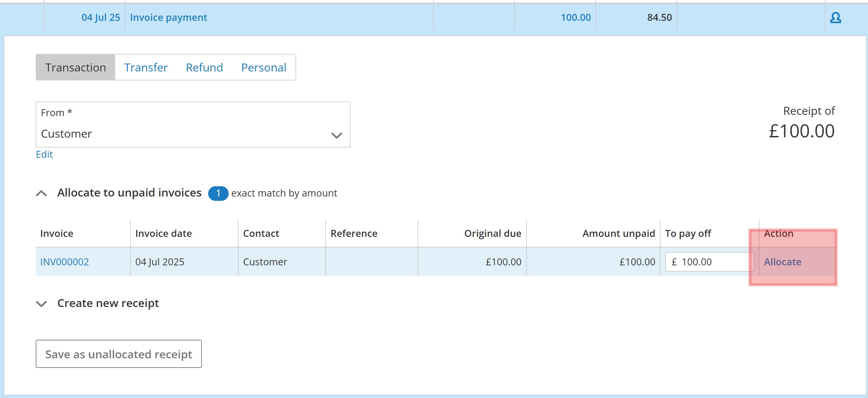
Task: Click Save as unallocated receipt button
Action: click(x=118, y=354)
